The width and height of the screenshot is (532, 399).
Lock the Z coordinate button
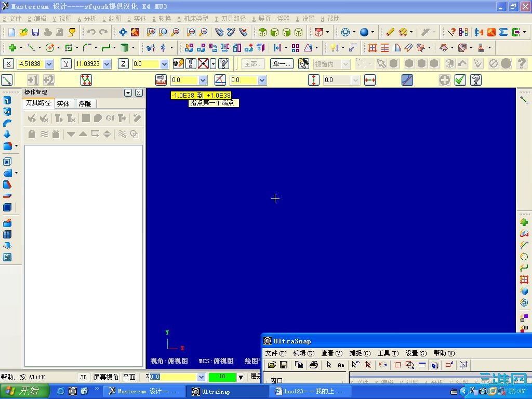123,64
